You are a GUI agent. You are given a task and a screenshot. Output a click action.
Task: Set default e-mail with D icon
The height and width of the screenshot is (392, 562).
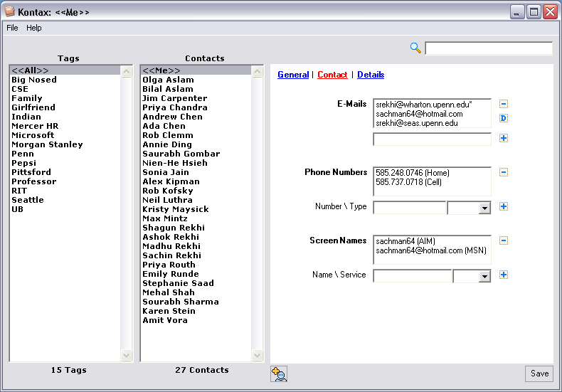[x=504, y=118]
